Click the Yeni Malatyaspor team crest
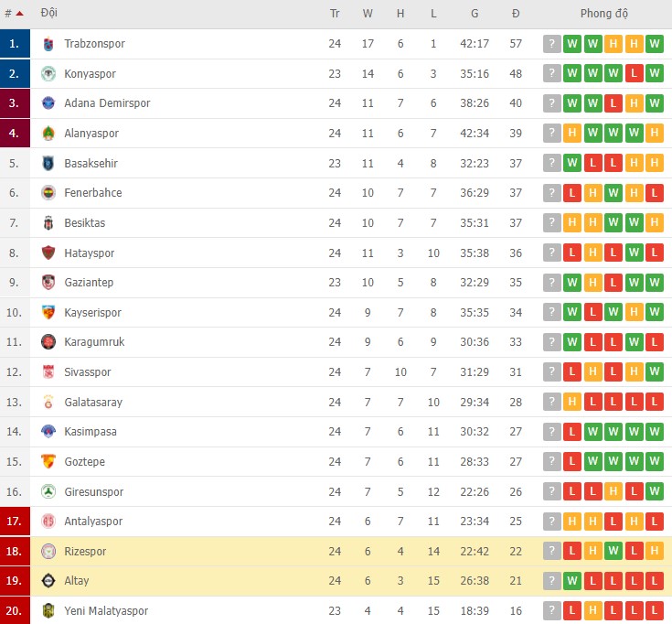The width and height of the screenshot is (672, 624). [48, 611]
